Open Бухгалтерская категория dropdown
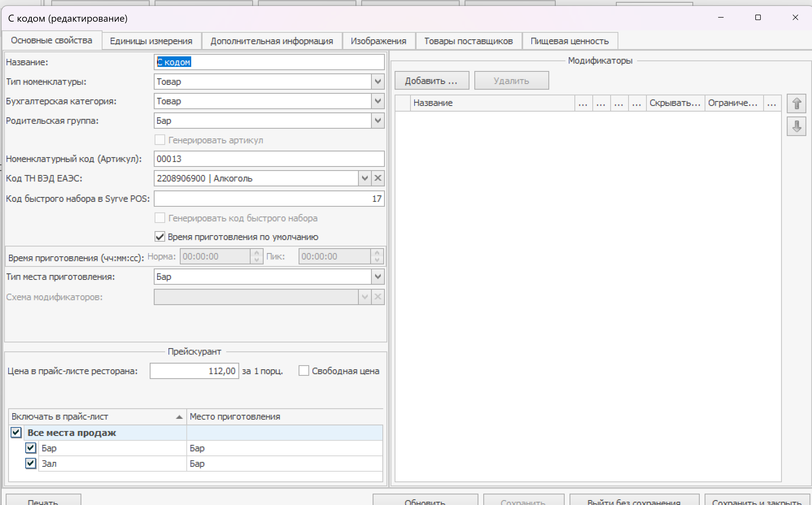812x505 pixels. tap(378, 101)
